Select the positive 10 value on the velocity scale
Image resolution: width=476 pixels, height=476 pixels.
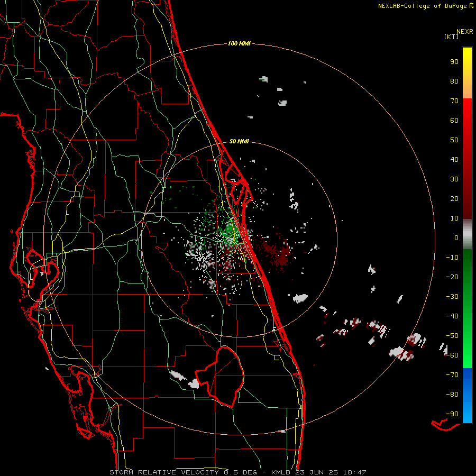coord(454,218)
